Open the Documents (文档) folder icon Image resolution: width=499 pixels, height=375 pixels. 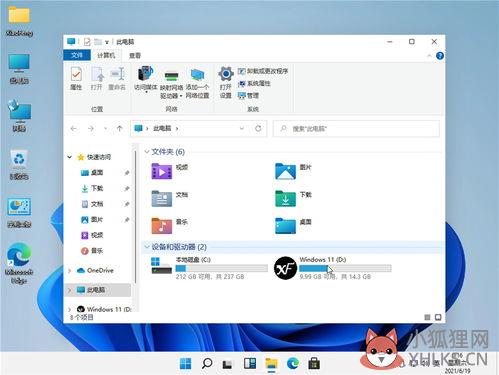point(162,199)
